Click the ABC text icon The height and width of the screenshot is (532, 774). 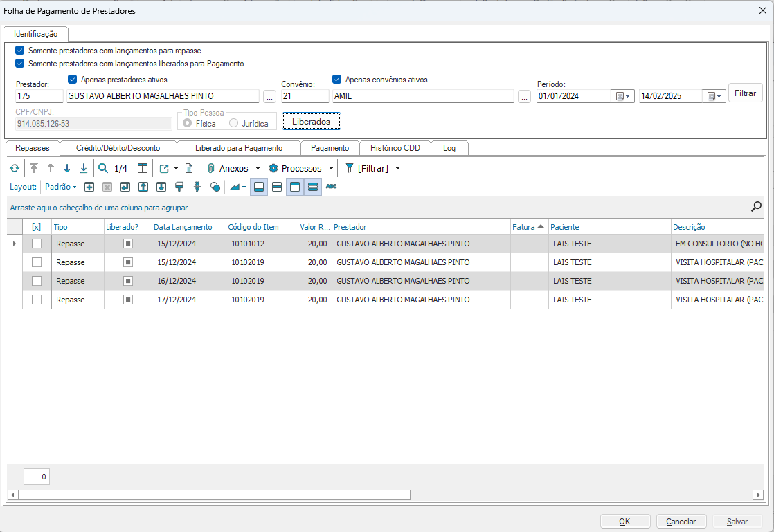tap(331, 186)
